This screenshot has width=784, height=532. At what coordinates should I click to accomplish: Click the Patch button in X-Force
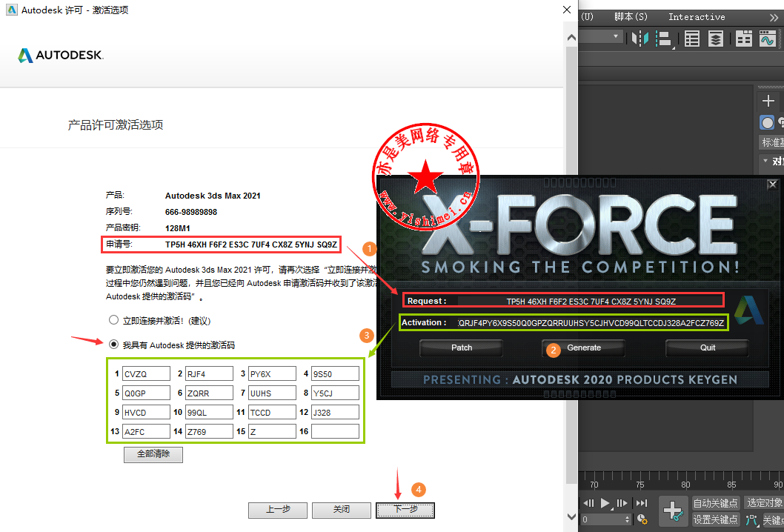(462, 348)
